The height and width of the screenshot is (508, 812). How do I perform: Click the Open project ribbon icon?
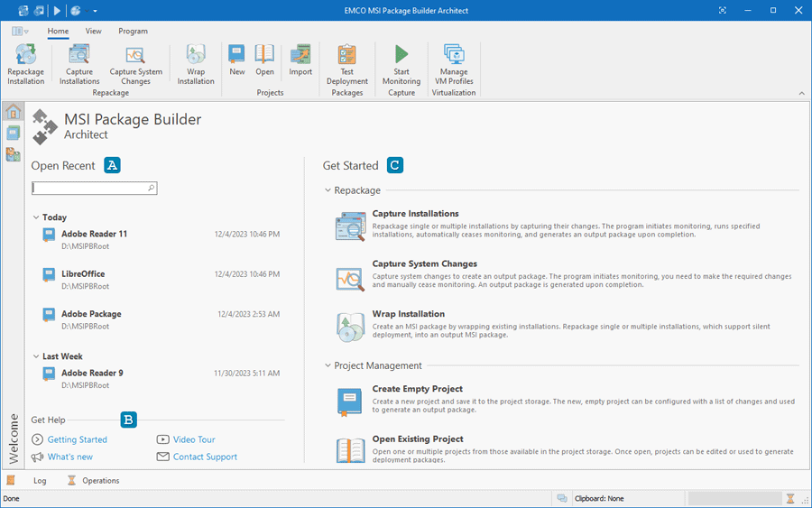[x=264, y=60]
